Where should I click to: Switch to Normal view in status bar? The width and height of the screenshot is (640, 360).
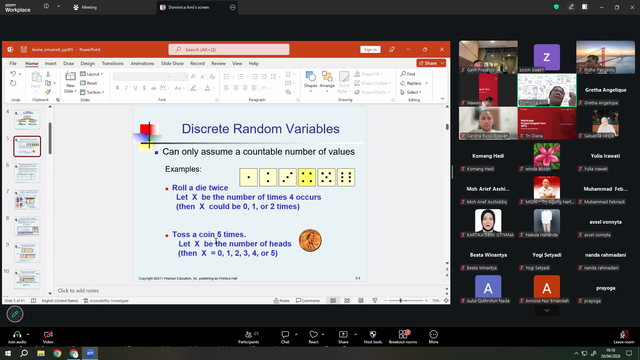click(333, 300)
